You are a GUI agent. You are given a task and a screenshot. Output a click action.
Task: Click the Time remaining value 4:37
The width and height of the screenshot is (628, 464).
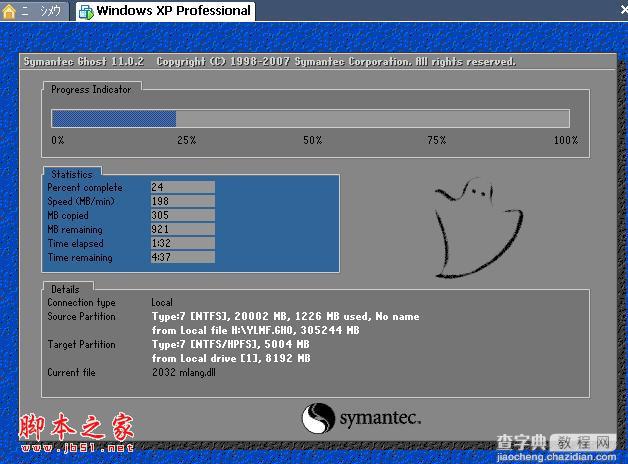(183, 257)
